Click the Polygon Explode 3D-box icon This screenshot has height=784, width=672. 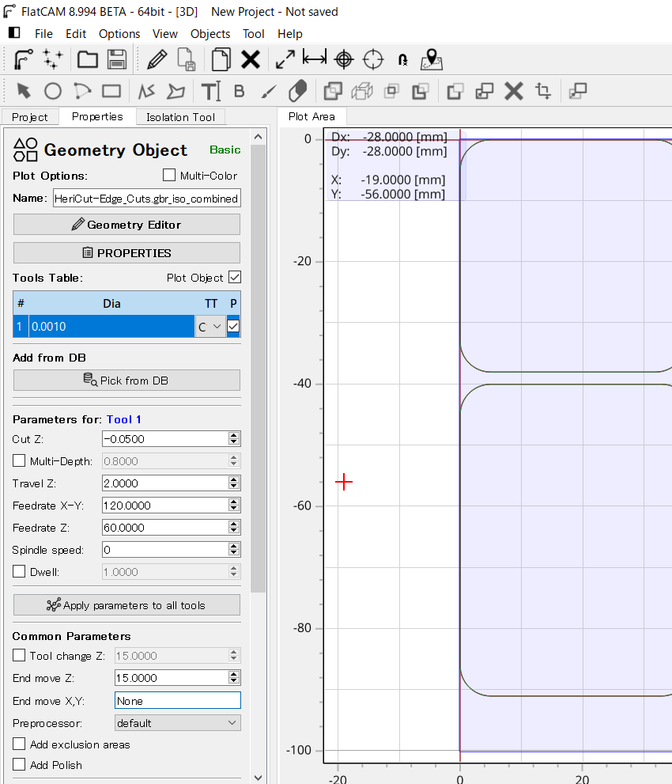pyautogui.click(x=362, y=91)
